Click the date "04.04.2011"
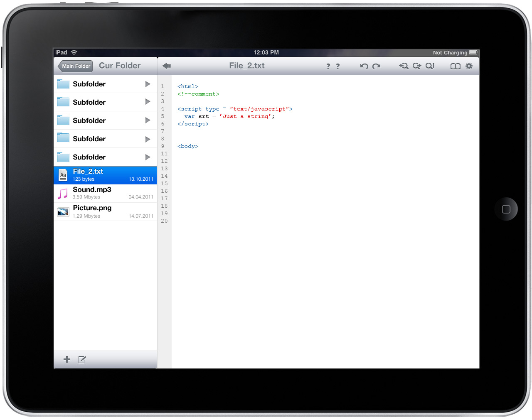The image size is (532, 420). tap(141, 197)
